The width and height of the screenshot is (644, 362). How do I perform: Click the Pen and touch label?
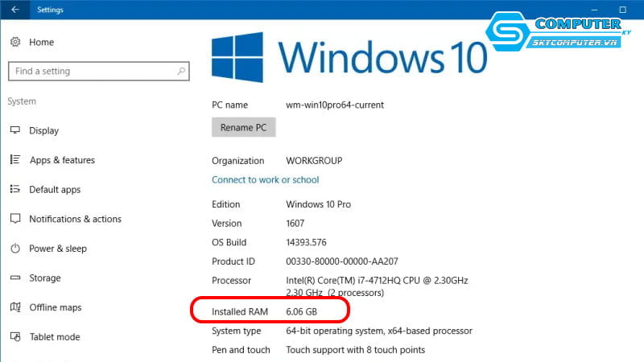coord(241,350)
